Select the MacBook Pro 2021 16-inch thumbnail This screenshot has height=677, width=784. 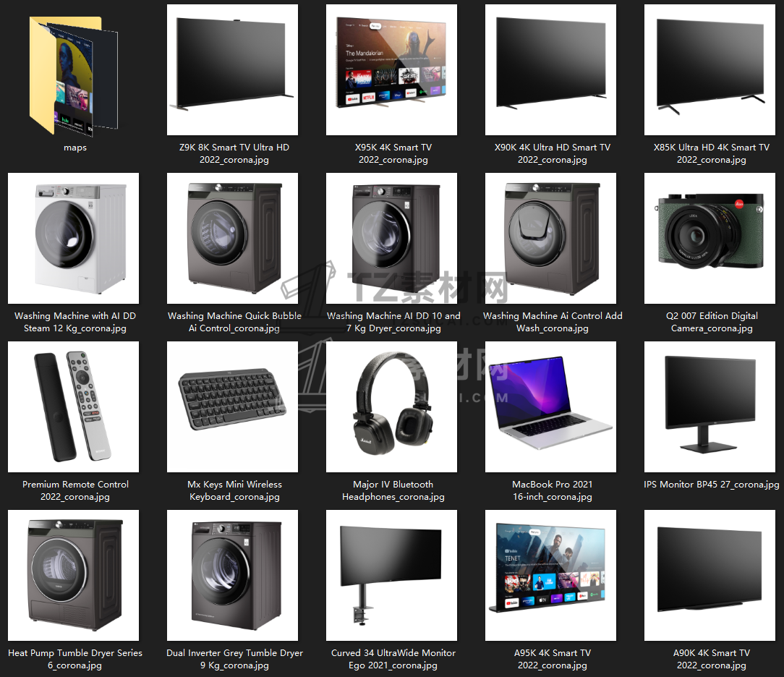coord(550,407)
